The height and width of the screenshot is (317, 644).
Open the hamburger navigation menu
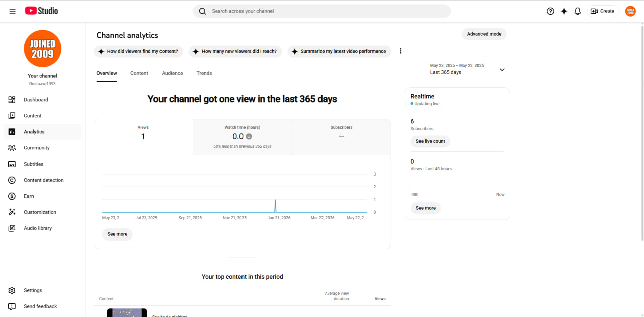coord(12,11)
